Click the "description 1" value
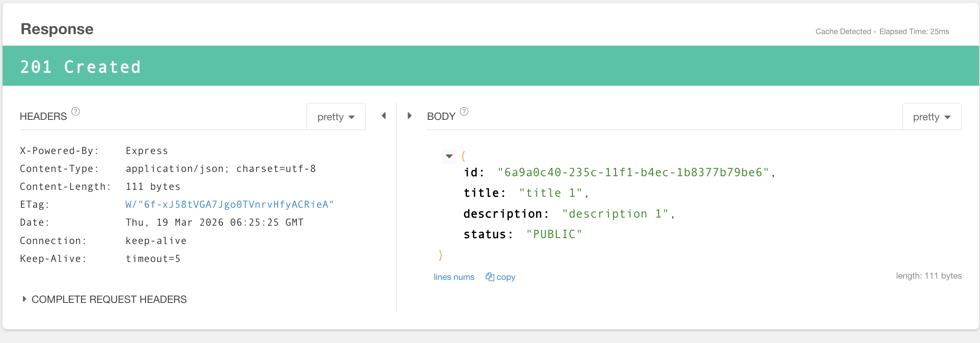Screen dimensions: 980x343 (615, 214)
